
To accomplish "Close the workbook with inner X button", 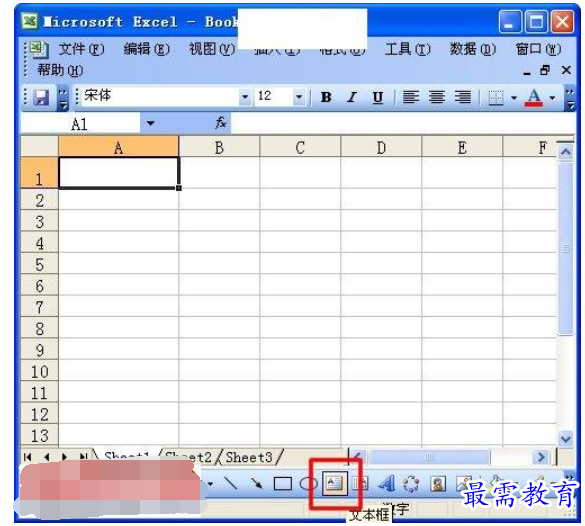I will click(566, 70).
